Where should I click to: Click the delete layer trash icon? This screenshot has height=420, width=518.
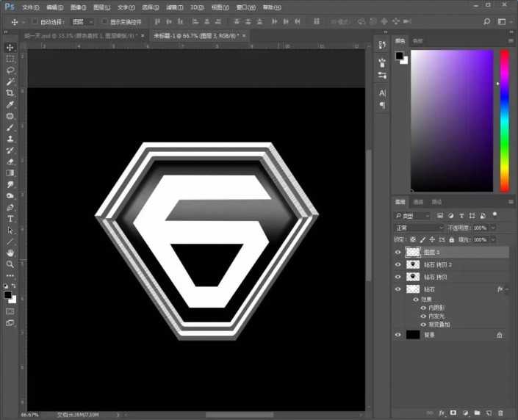(x=500, y=413)
